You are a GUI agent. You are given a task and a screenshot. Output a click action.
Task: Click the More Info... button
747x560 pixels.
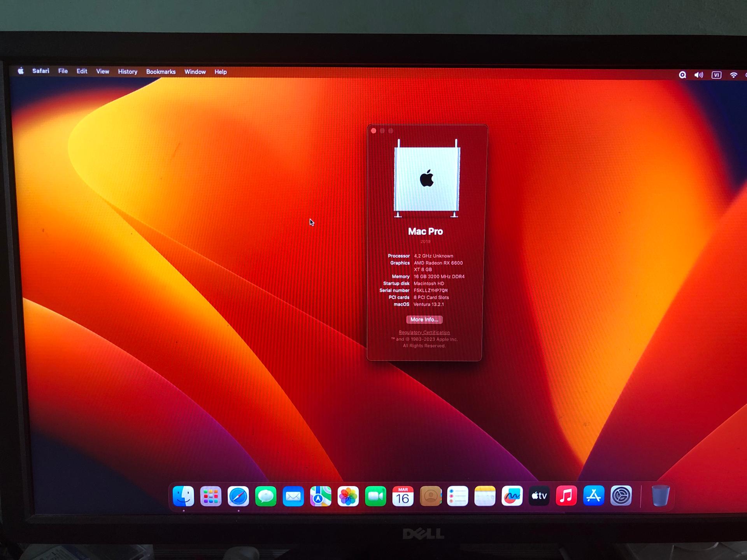(424, 320)
